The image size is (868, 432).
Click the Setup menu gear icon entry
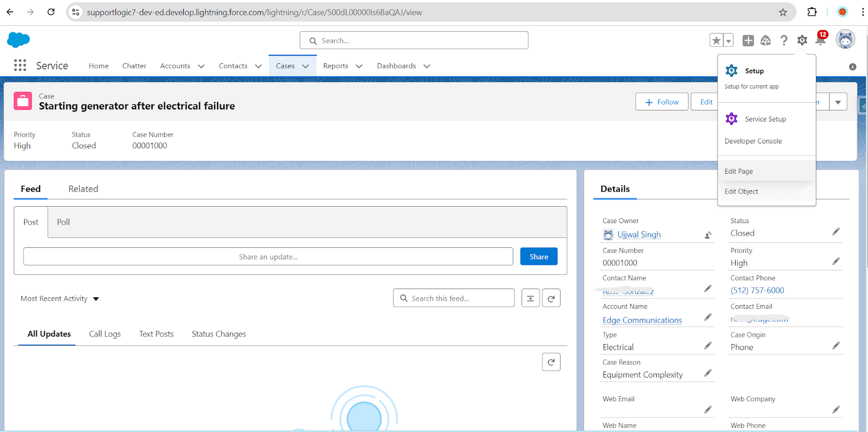[731, 71]
